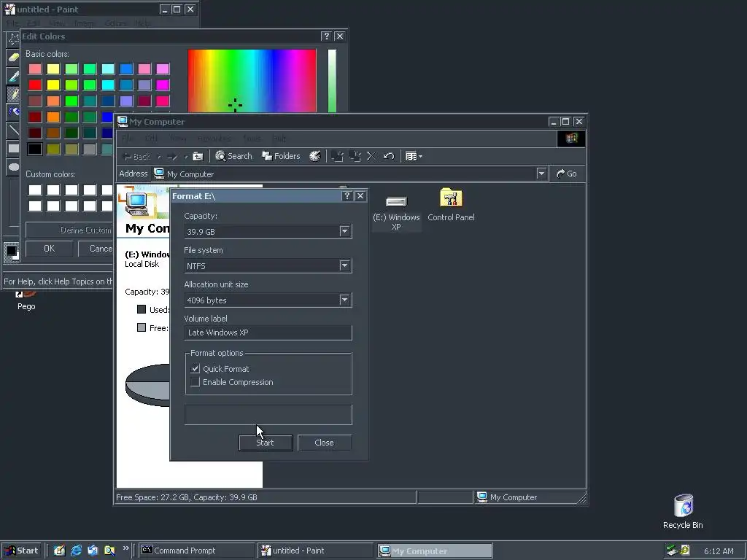Click the Format dialog help question button
This screenshot has width=747, height=560.
[x=347, y=195]
